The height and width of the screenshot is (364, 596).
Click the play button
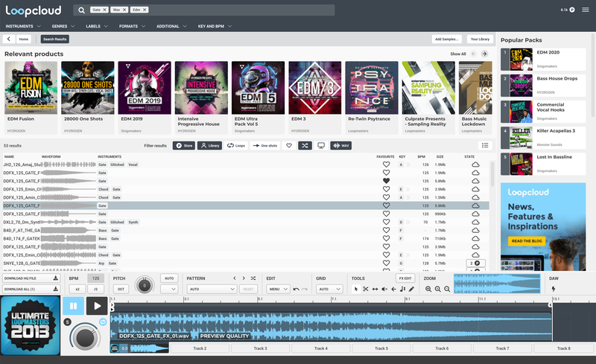97,305
